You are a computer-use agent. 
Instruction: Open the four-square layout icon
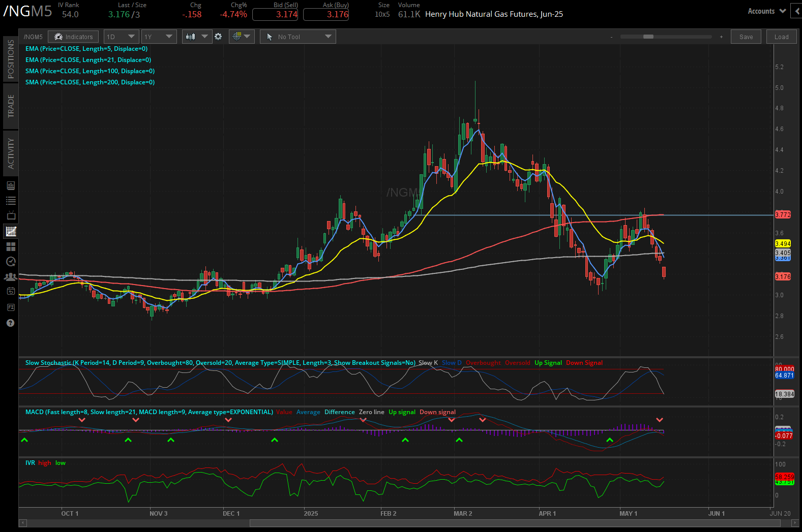11,246
